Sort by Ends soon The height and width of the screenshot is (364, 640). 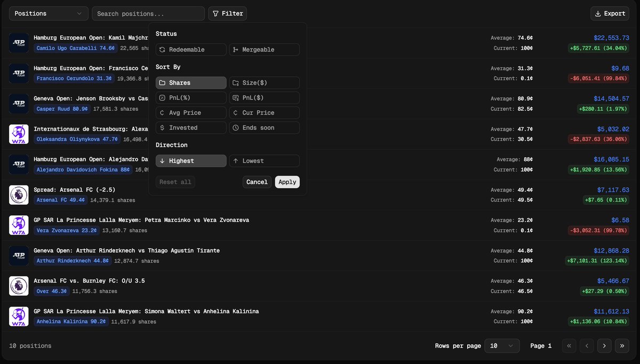point(265,127)
